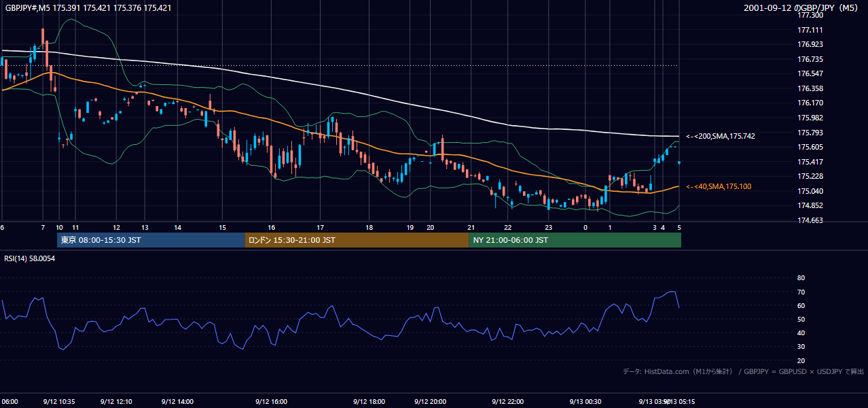Click hour marker 17 below the price chart
The height and width of the screenshot is (408, 868).
[x=320, y=227]
